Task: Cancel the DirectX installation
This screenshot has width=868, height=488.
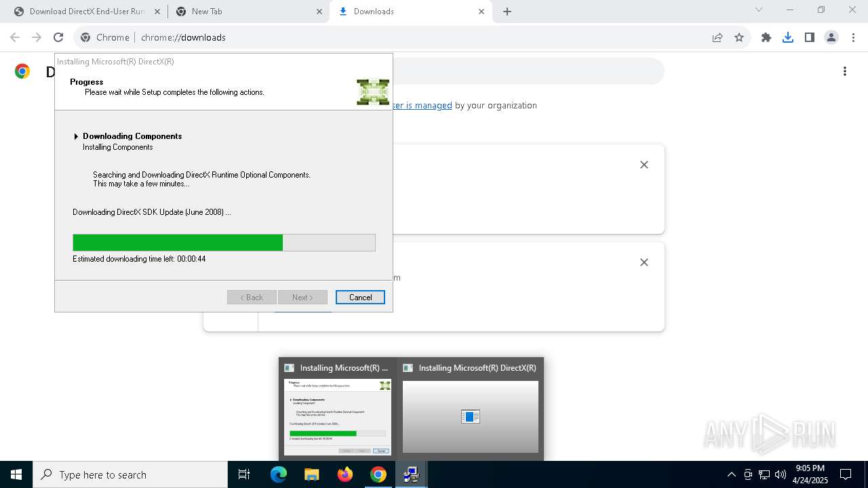Action: click(360, 297)
